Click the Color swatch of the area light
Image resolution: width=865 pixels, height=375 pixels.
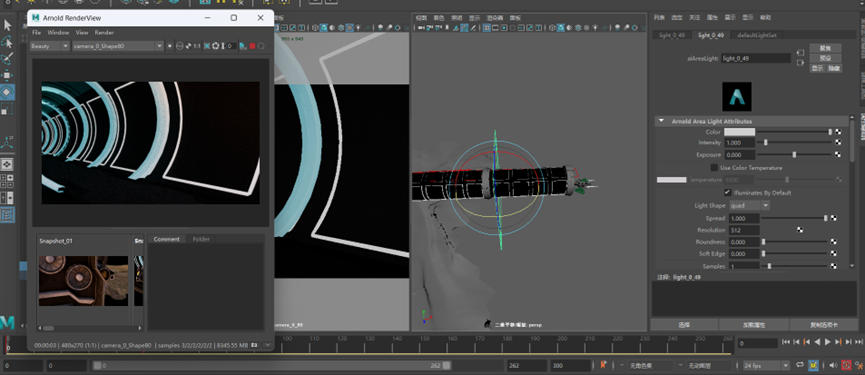pos(739,132)
